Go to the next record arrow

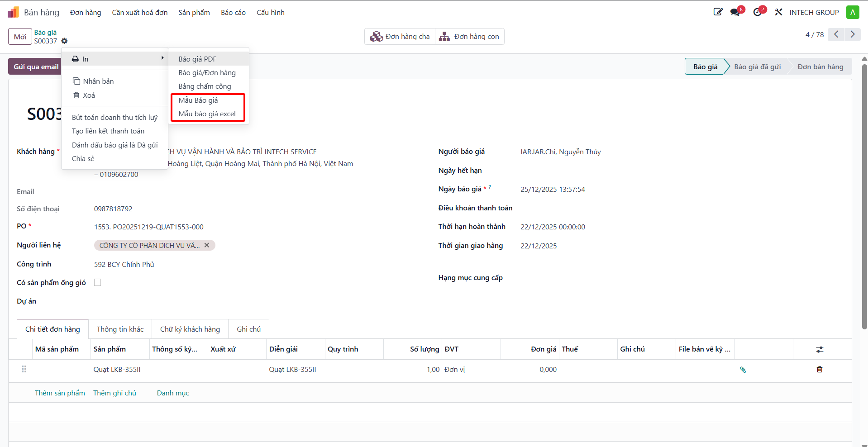[853, 34]
